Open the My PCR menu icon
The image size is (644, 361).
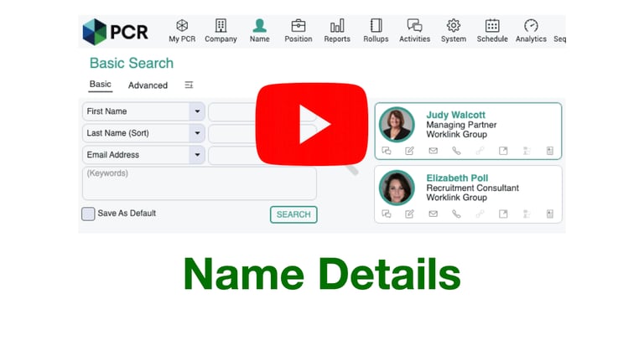(x=182, y=26)
